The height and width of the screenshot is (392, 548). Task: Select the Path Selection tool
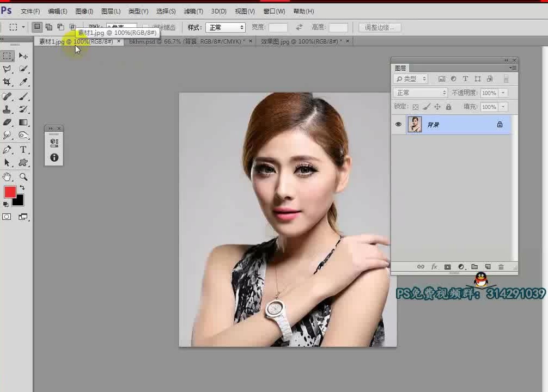[7, 163]
